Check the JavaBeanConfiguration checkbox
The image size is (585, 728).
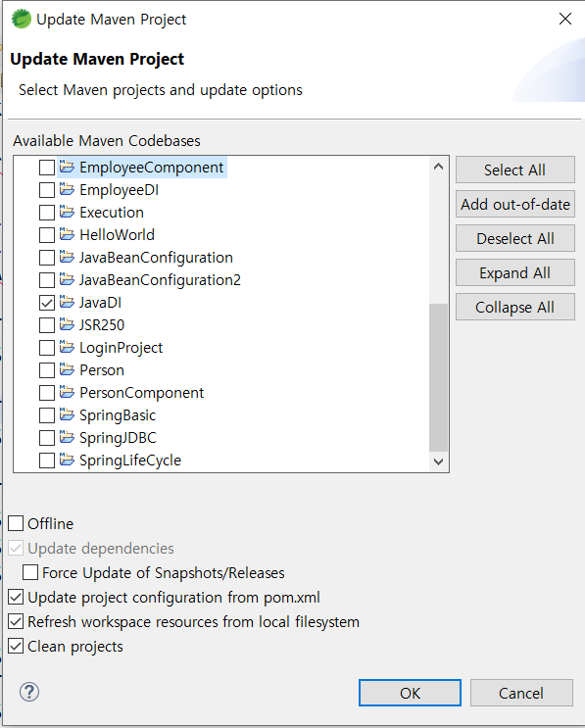[47, 258]
